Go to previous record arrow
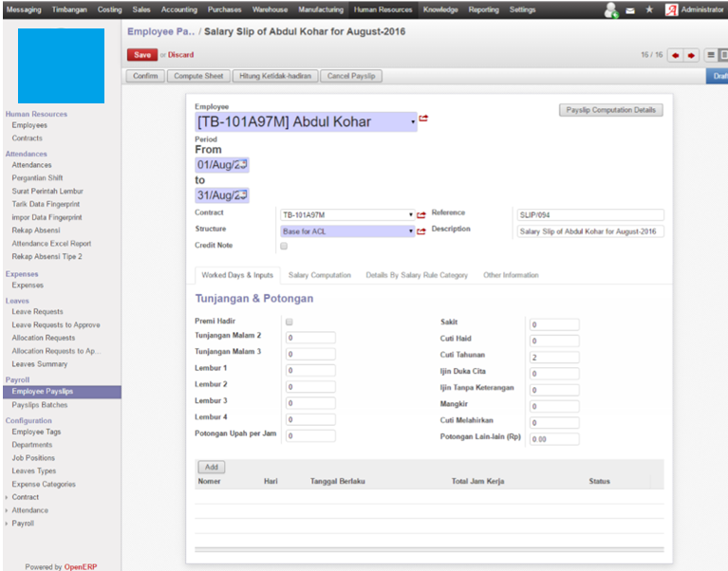This screenshot has width=728, height=571. coord(675,55)
